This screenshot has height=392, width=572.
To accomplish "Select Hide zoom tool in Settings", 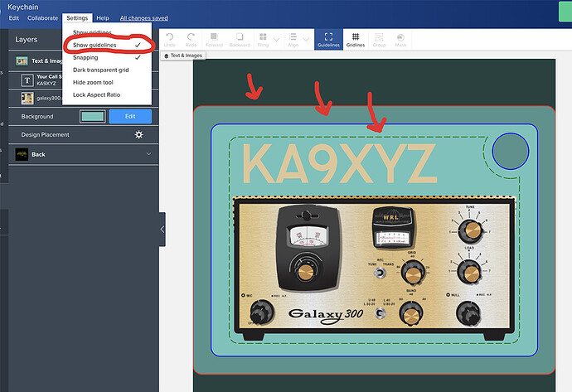I will point(107,82).
